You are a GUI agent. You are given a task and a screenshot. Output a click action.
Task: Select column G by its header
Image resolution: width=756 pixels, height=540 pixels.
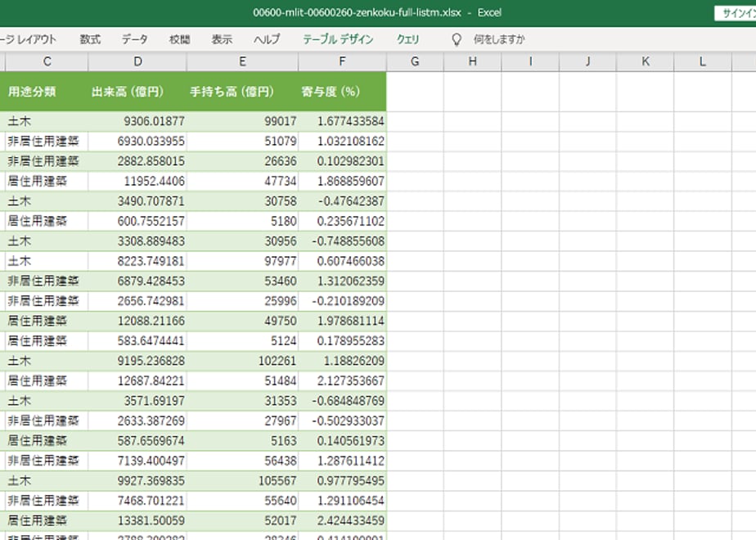[x=415, y=61]
